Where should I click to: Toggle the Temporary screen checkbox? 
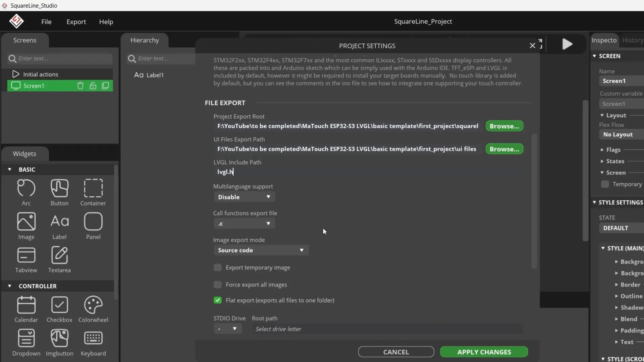(605, 184)
